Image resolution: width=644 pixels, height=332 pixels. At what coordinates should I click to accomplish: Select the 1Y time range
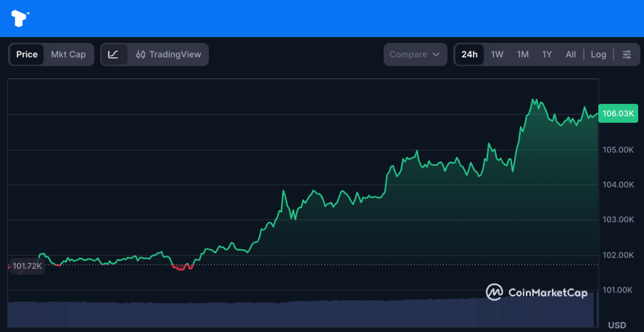[547, 54]
